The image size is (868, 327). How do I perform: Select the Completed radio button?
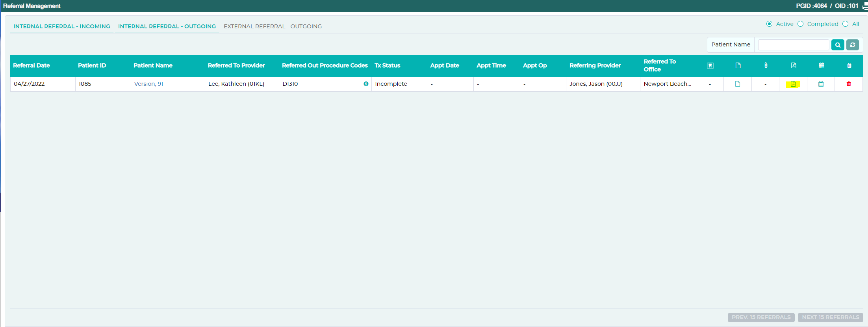[800, 24]
